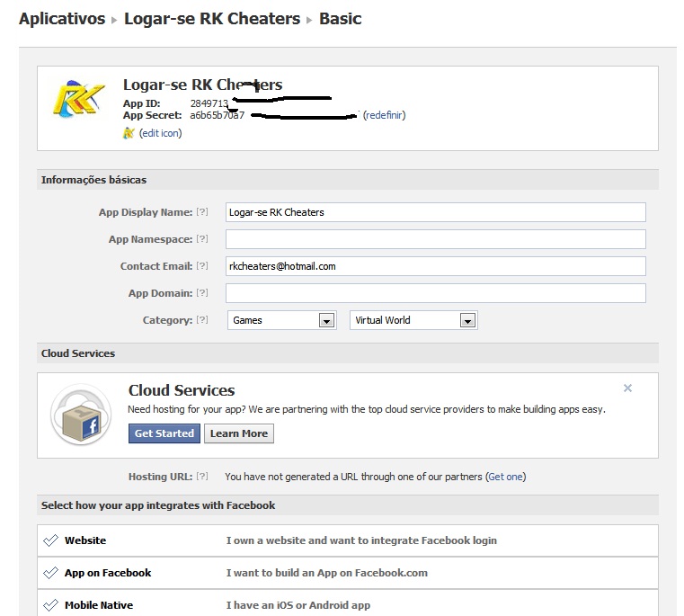Viewport: 684px width, 616px height.
Task: Expand the Mobile Native row
Action: [x=348, y=603]
